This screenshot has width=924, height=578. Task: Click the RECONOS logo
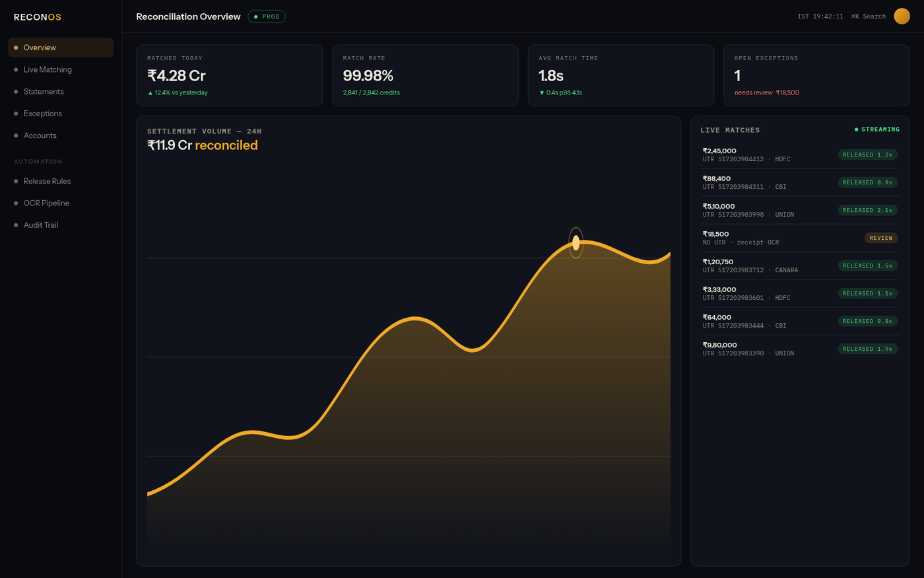point(38,17)
